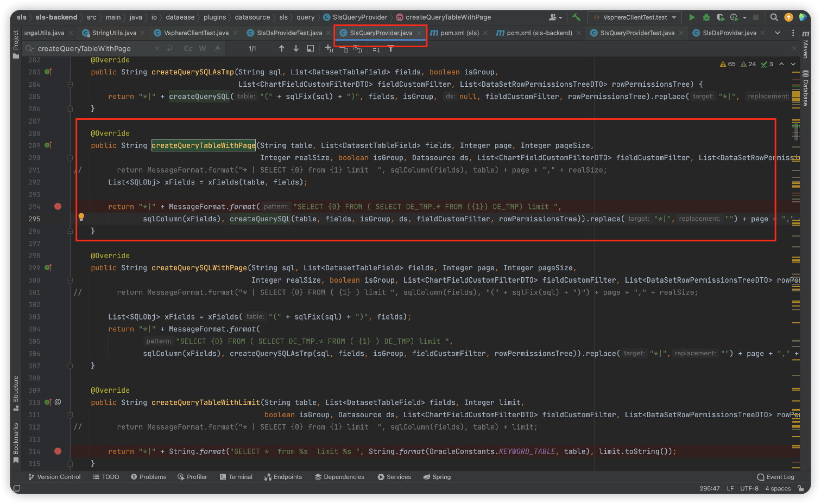Toggle Regex (.*) option in search bar
The width and height of the screenshot is (821, 504).
pyautogui.click(x=217, y=48)
